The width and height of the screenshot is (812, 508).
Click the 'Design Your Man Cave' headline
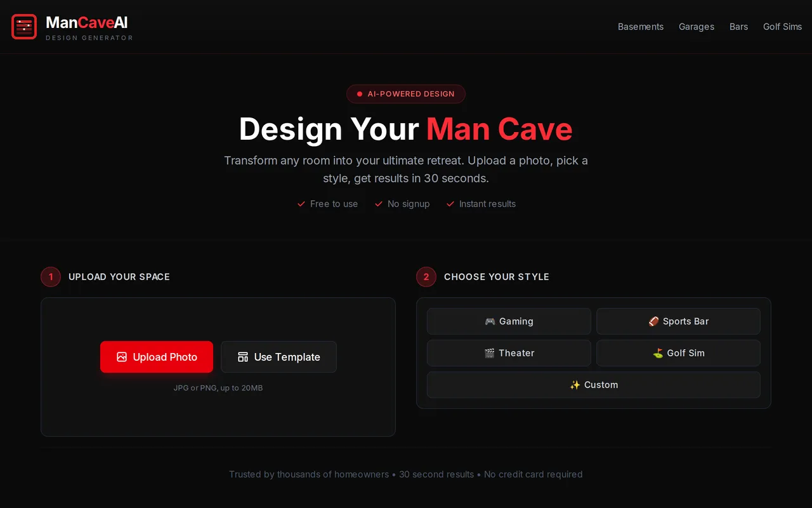(x=406, y=129)
